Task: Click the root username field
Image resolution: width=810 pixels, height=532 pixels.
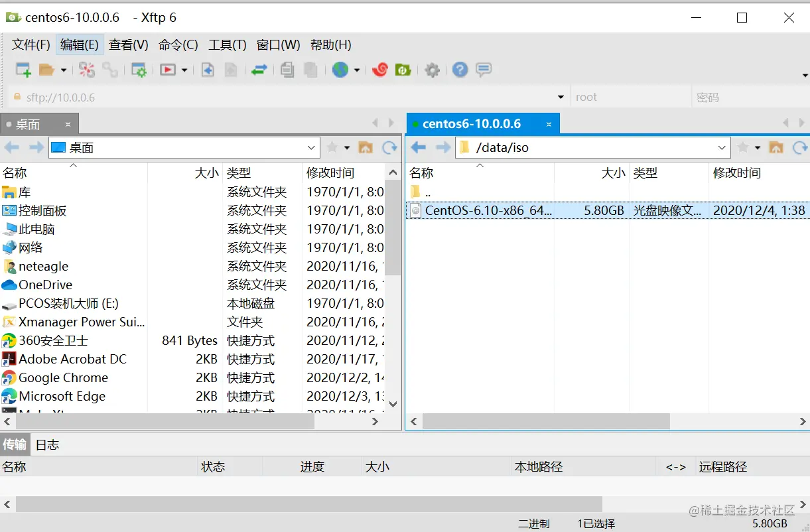Action: point(630,97)
